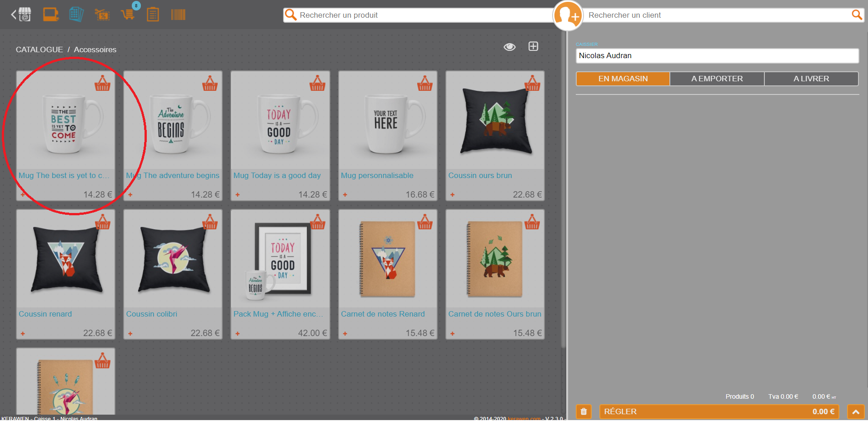The image size is (868, 421).
Task: Open the discount coupon scissors icon
Action: click(102, 15)
